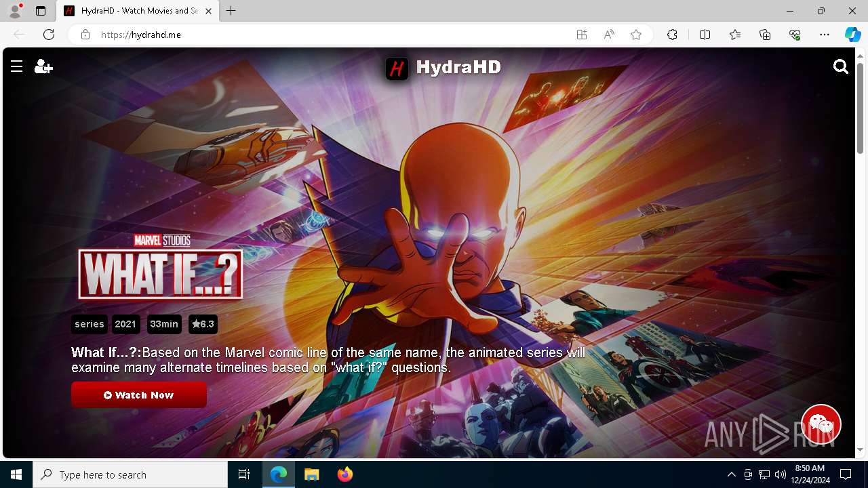Open the network tray icon
This screenshot has width=868, height=488.
(764, 474)
